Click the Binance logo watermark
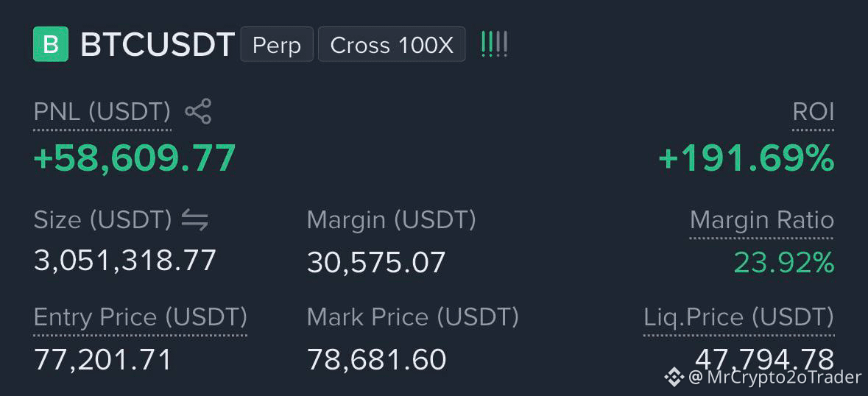This screenshot has height=396, width=868. 674,377
